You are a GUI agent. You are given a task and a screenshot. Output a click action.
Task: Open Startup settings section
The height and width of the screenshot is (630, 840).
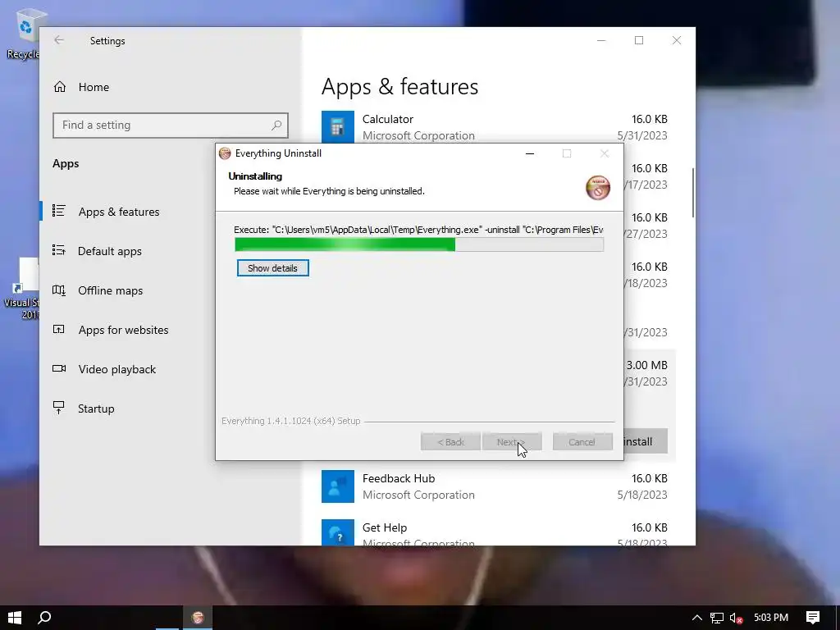pos(96,409)
